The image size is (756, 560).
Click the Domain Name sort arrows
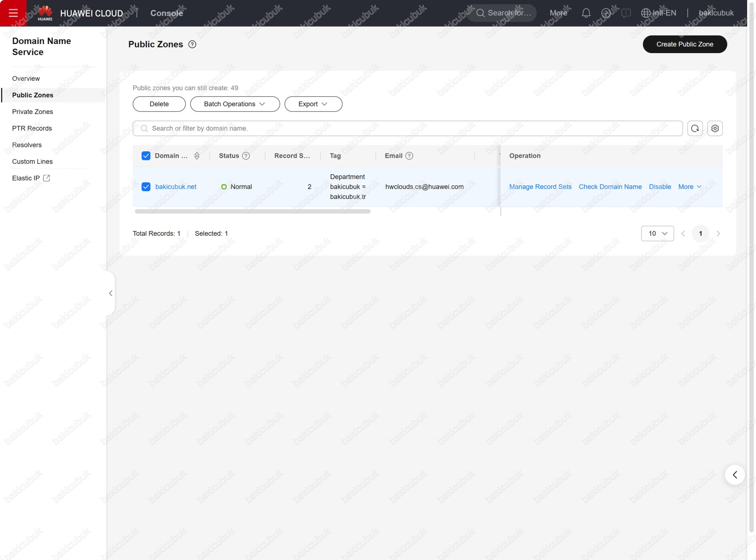[x=197, y=156]
